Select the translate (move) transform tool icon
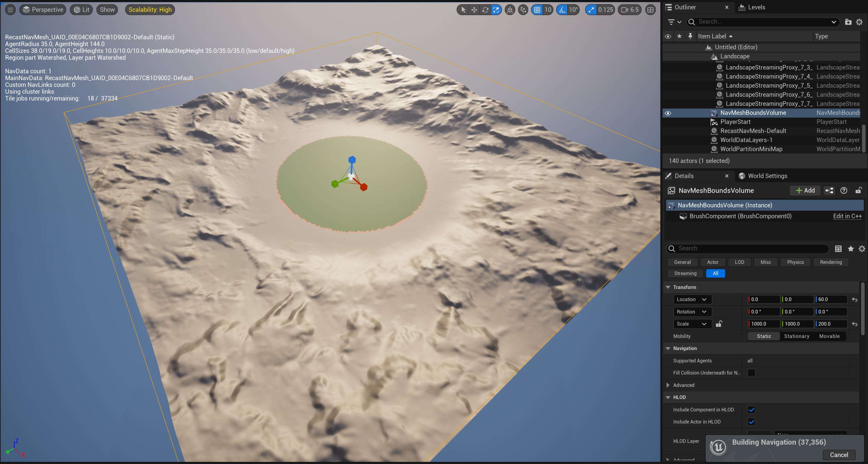 474,10
